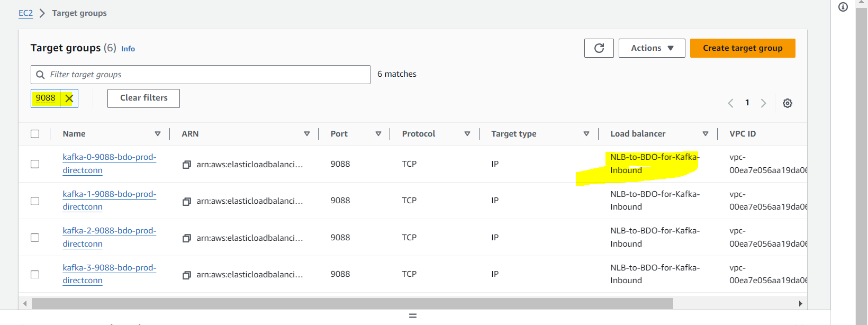
Task: Select all target groups checkbox
Action: (x=35, y=134)
